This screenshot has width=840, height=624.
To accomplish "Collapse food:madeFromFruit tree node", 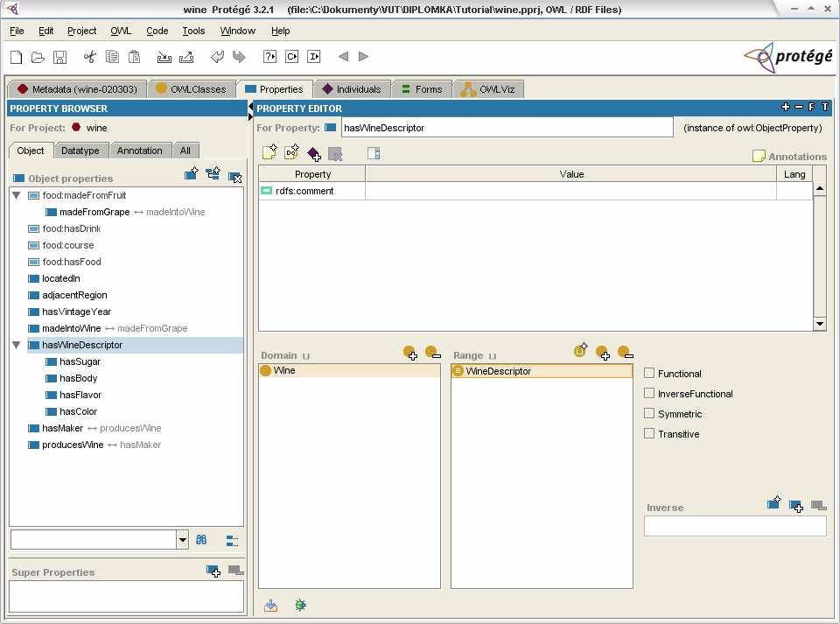I will pos(16,195).
